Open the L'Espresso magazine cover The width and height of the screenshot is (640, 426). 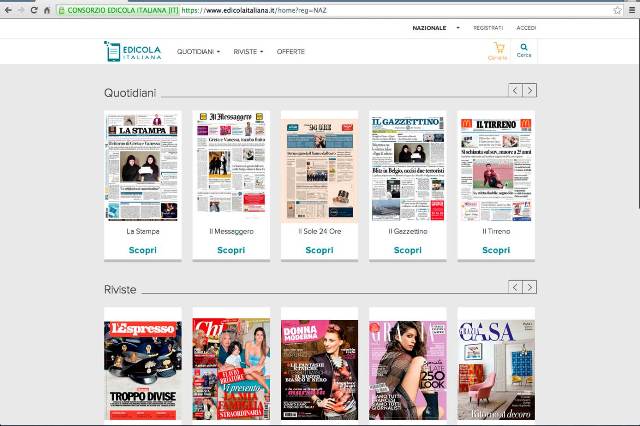(143, 370)
